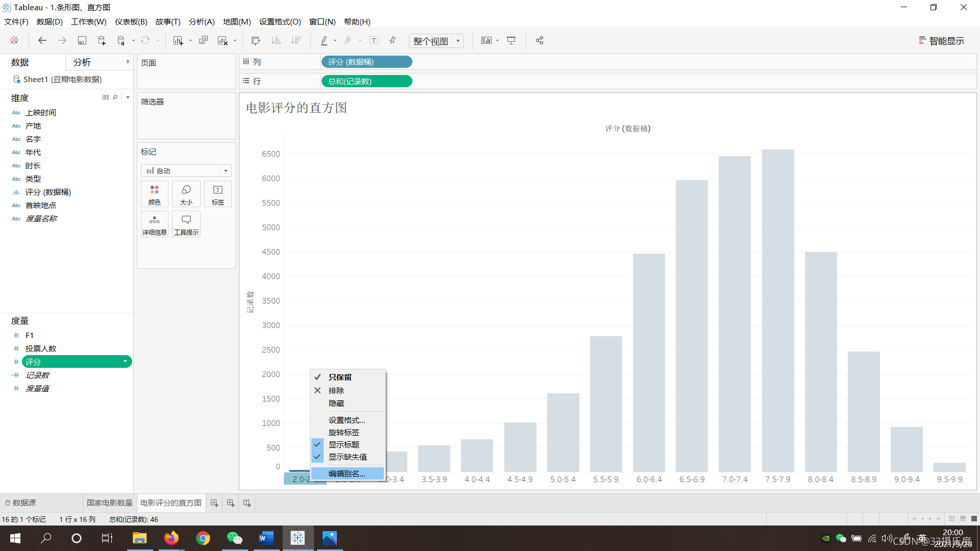Open the marks type 自动 dropdown
980x551 pixels.
pos(226,171)
